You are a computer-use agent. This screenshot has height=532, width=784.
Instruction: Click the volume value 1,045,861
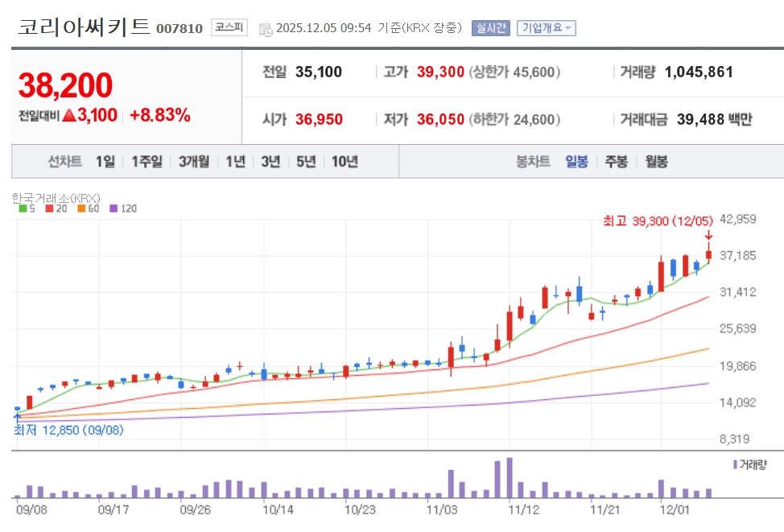coord(699,72)
